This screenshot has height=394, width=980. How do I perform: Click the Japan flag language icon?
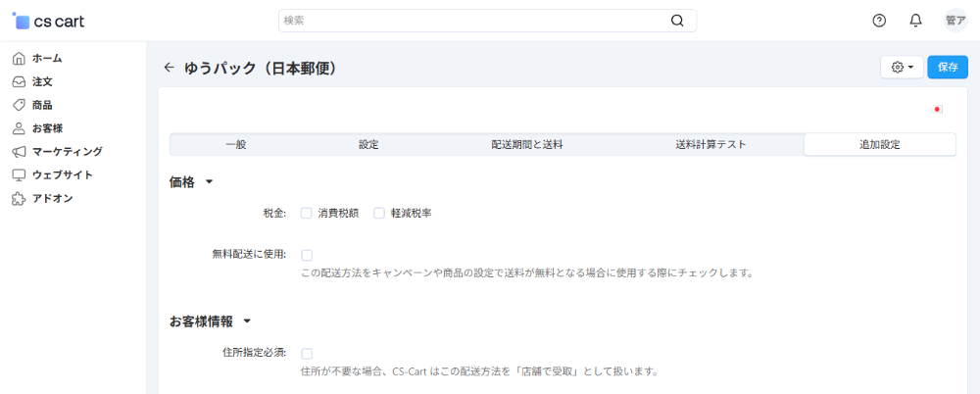(937, 110)
